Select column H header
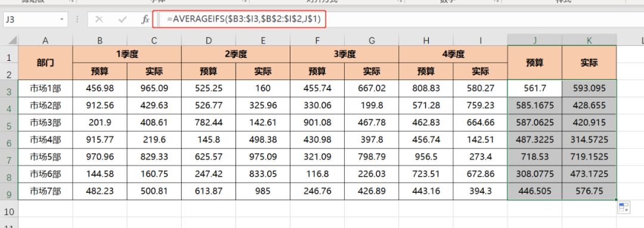Viewport: 644px width, 228px height. click(x=426, y=40)
